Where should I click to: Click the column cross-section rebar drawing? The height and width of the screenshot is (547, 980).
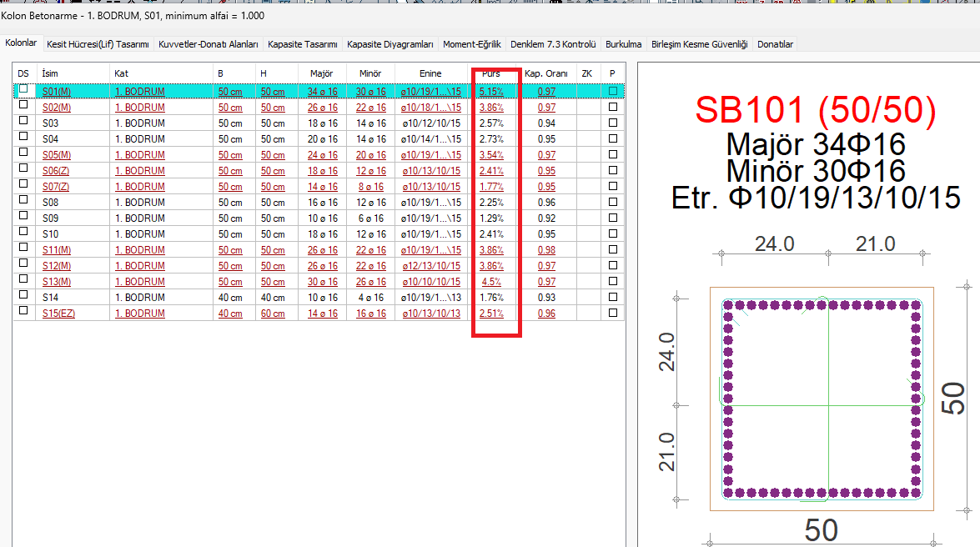tap(822, 399)
